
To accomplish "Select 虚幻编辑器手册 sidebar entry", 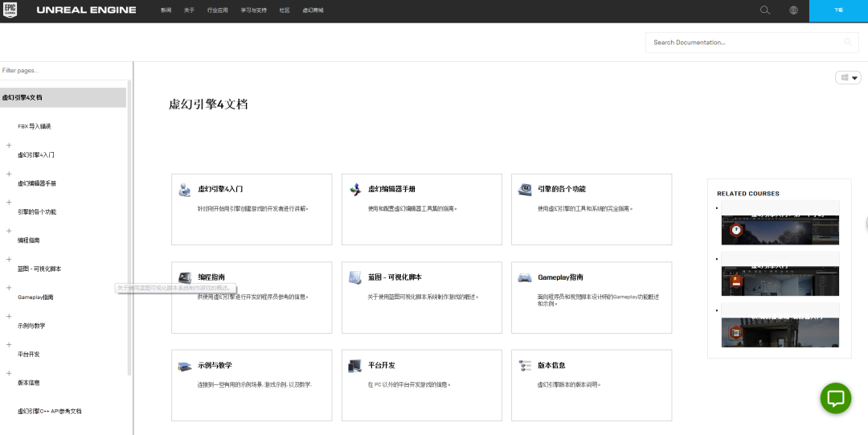I will [36, 183].
